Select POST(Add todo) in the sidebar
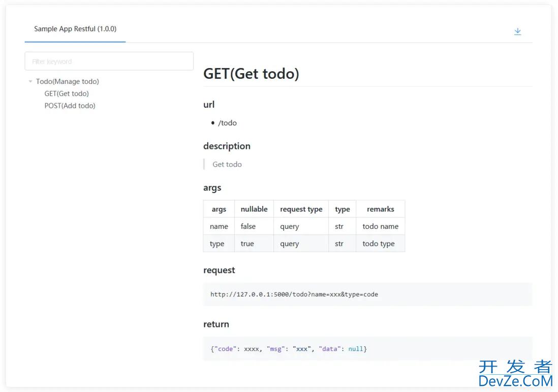Viewport: 558px width, 392px height. click(x=70, y=106)
